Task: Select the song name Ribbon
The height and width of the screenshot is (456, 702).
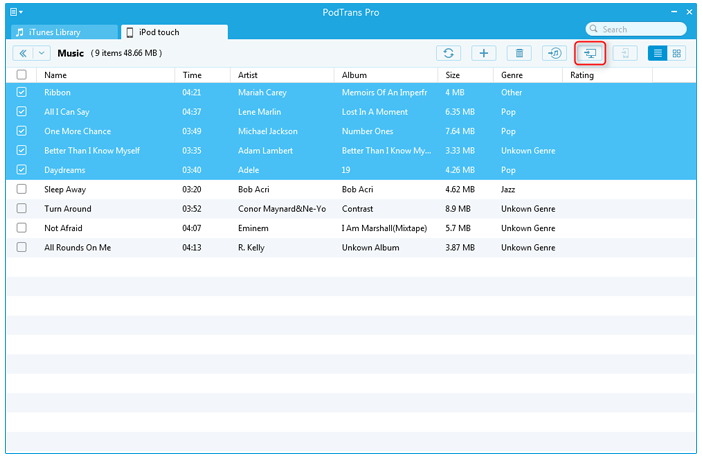Action: click(x=57, y=93)
